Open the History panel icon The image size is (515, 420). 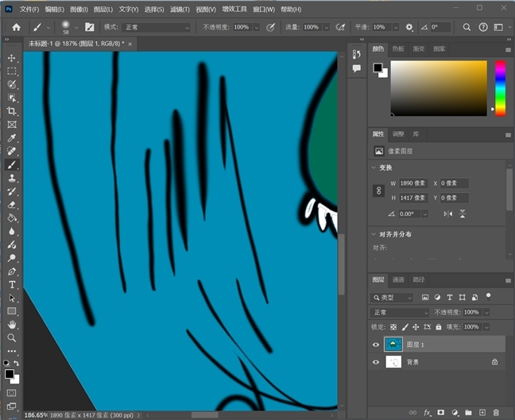(x=356, y=54)
